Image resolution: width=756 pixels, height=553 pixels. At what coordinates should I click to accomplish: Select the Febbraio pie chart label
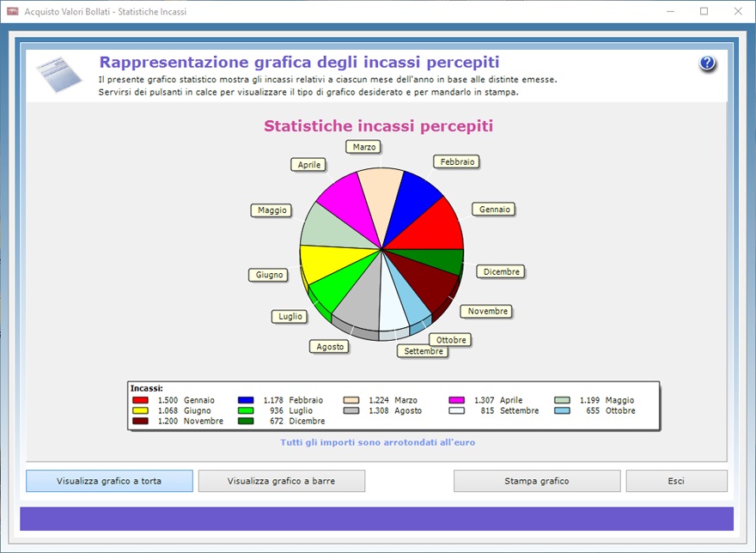(457, 162)
